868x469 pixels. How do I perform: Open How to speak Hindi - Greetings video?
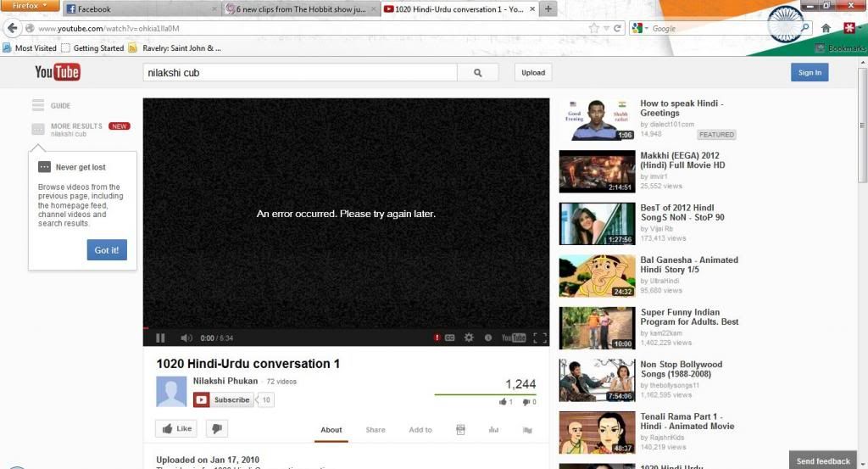coord(682,108)
